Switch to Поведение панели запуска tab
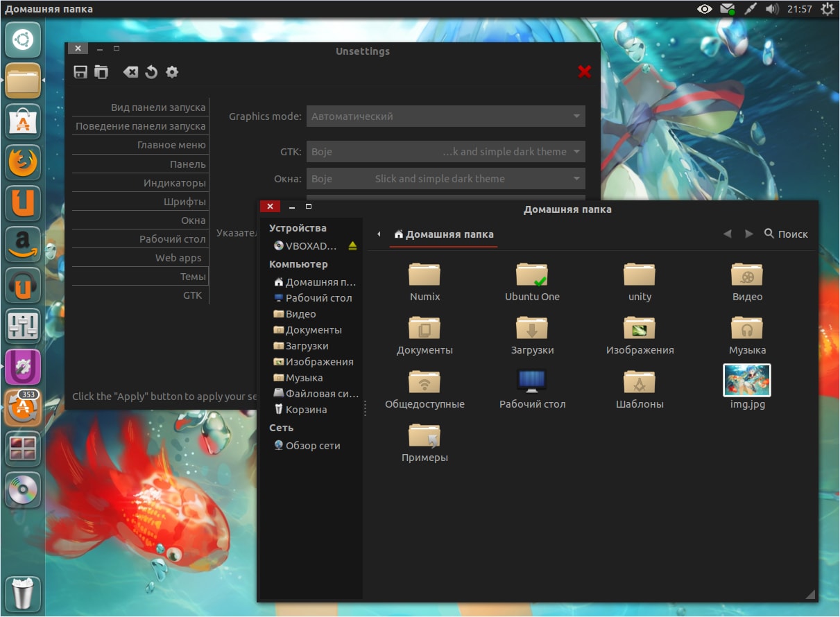 140,126
